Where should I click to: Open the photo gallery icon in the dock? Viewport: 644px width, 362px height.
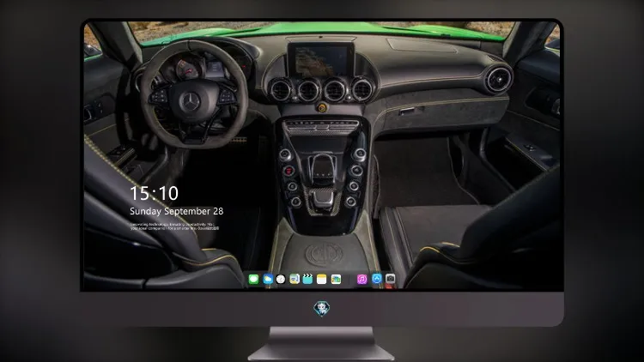[336, 279]
